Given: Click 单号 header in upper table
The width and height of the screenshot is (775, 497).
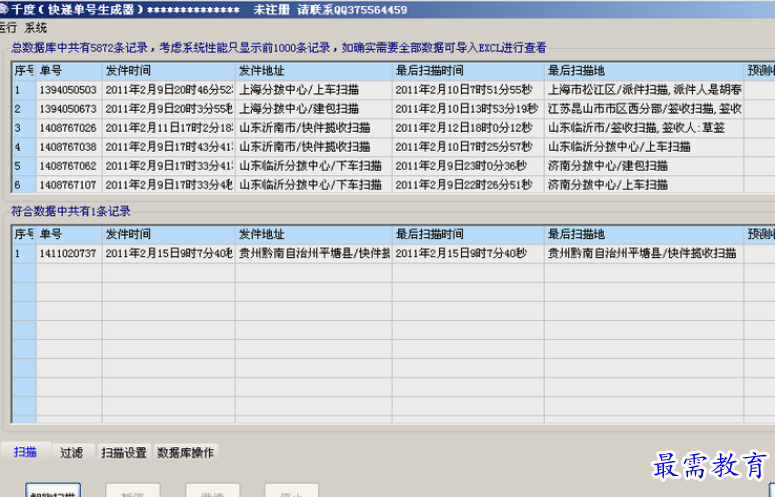Looking at the screenshot, I should tap(69, 71).
